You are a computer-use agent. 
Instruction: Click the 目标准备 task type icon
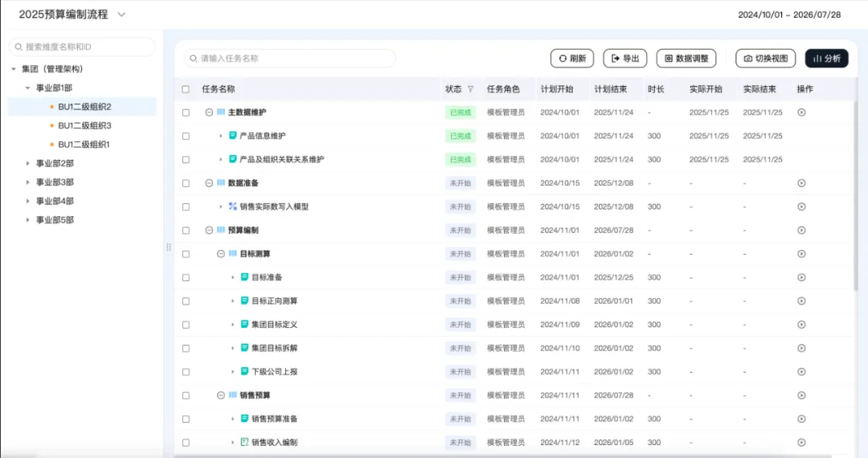[244, 277]
